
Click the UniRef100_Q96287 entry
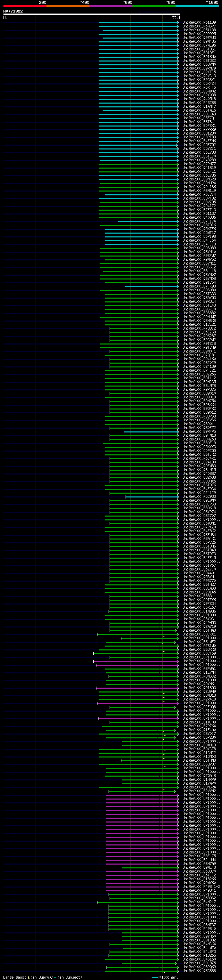coord(199,336)
